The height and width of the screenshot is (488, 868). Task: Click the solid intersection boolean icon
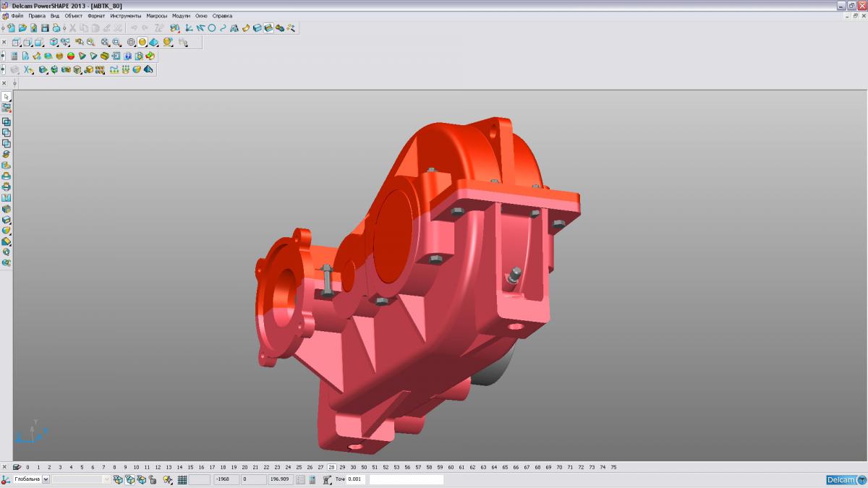point(7,143)
